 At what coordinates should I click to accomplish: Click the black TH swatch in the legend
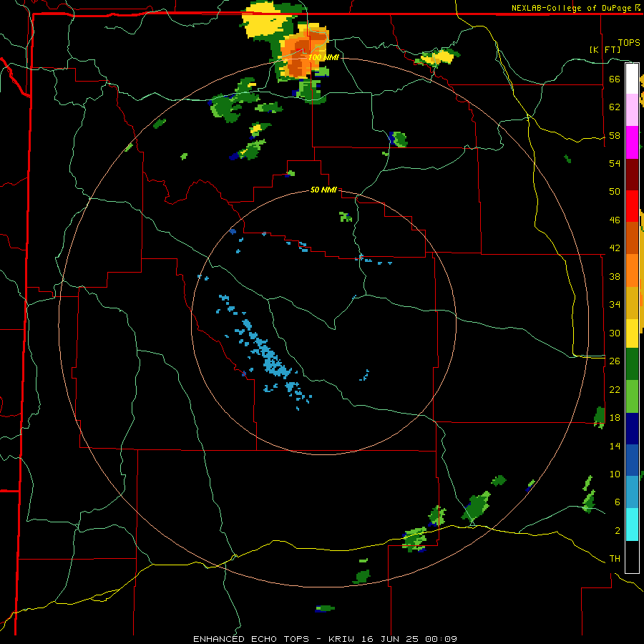tap(632, 557)
